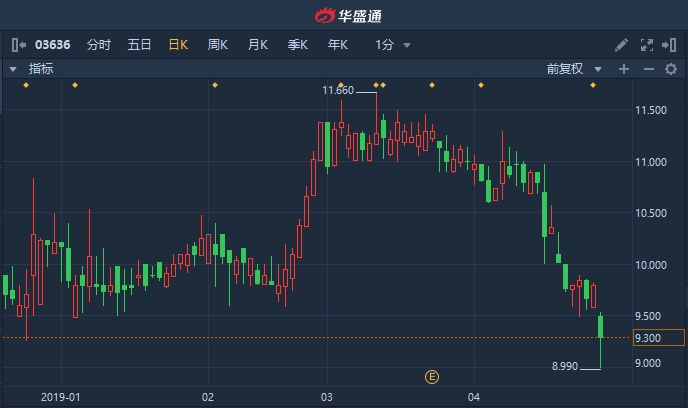Click the rightmost diamond event marker
The height and width of the screenshot is (408, 688).
pos(593,85)
